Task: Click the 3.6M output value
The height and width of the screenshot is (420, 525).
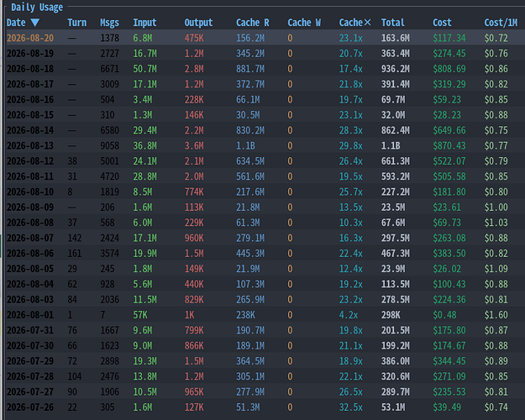Action: (194, 145)
